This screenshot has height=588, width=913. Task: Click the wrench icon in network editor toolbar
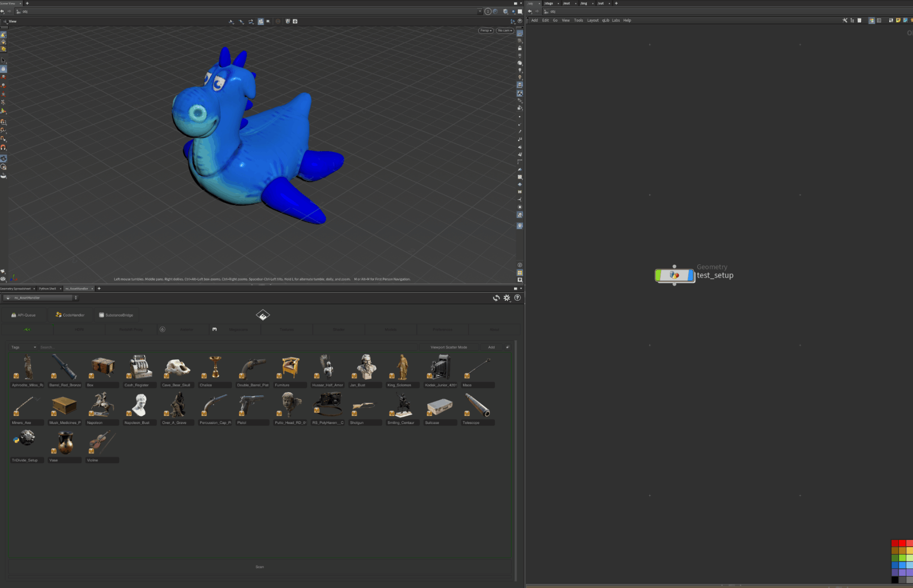click(x=845, y=20)
